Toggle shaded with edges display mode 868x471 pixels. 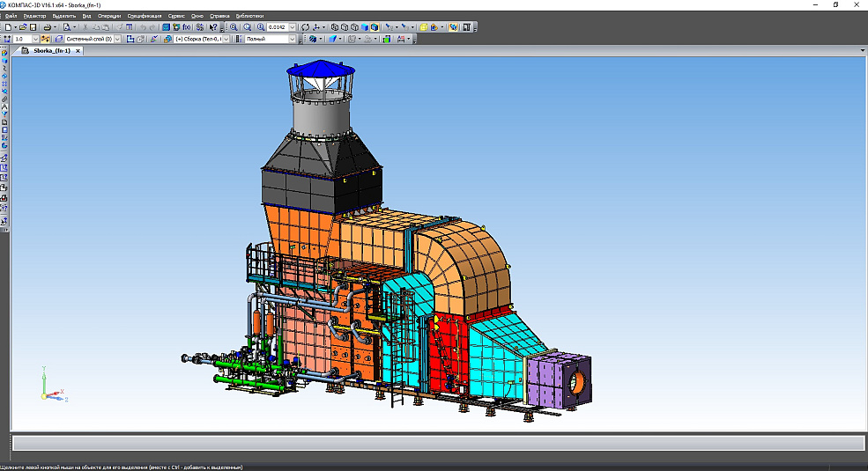pos(374,27)
